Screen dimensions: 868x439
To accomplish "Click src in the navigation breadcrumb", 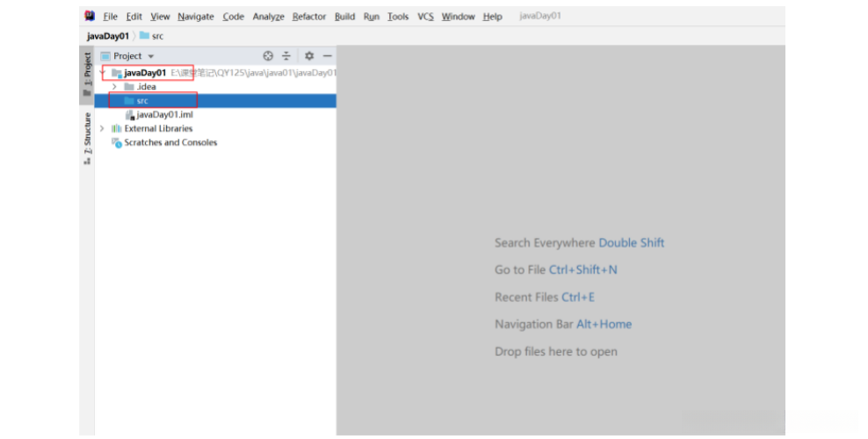I will point(152,36).
